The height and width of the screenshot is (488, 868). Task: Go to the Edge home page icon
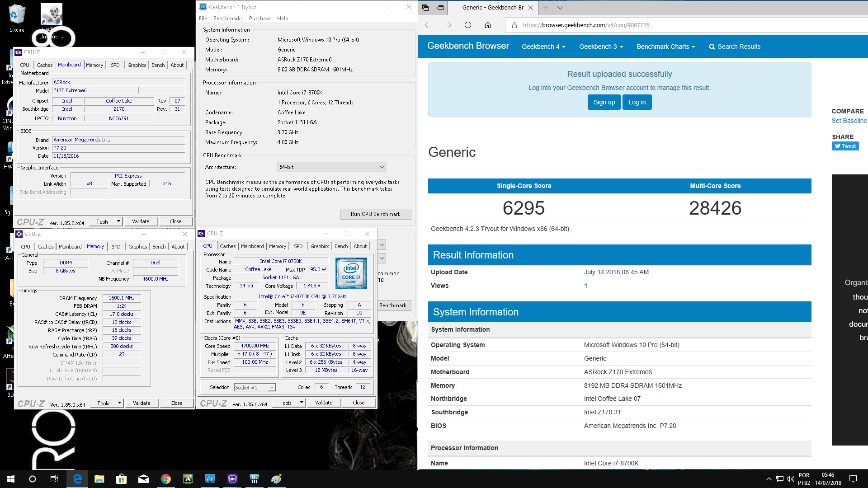click(x=488, y=25)
